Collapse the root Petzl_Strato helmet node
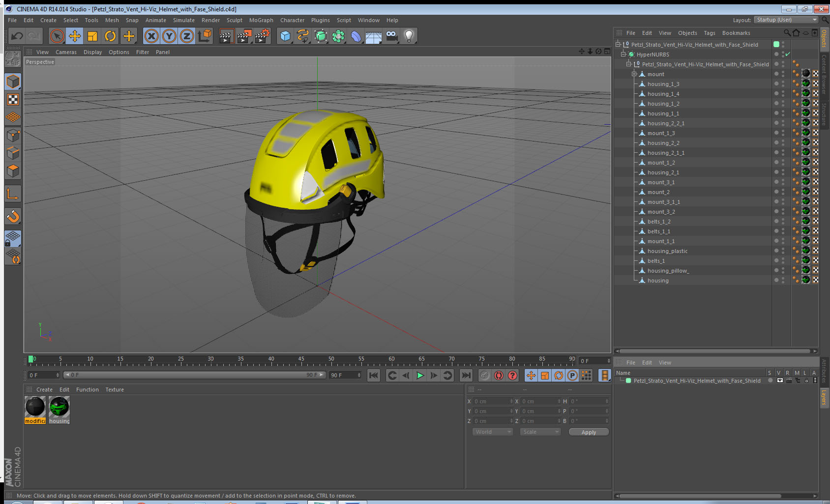Image resolution: width=830 pixels, height=504 pixels. pyautogui.click(x=618, y=44)
